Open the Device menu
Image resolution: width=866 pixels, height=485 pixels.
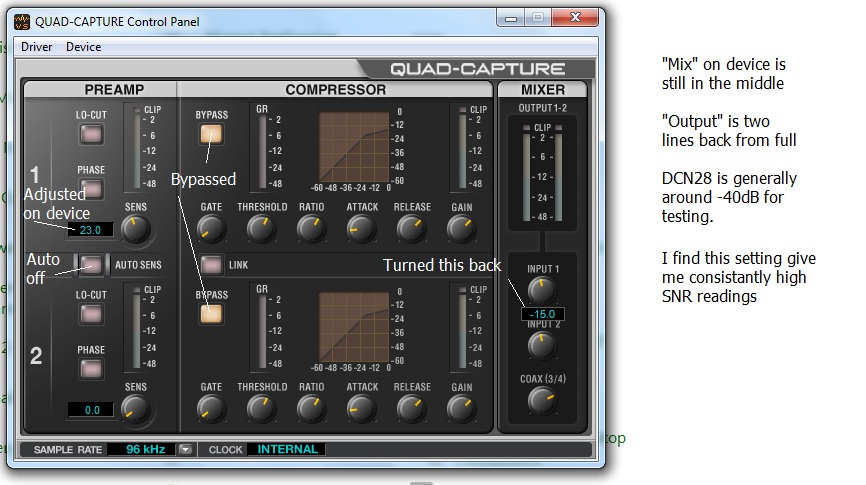pyautogui.click(x=83, y=47)
